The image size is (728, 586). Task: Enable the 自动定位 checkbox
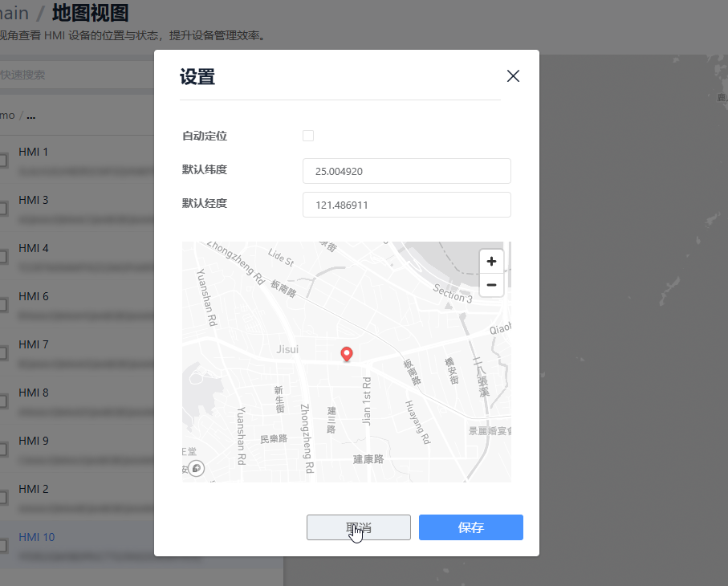pos(308,136)
